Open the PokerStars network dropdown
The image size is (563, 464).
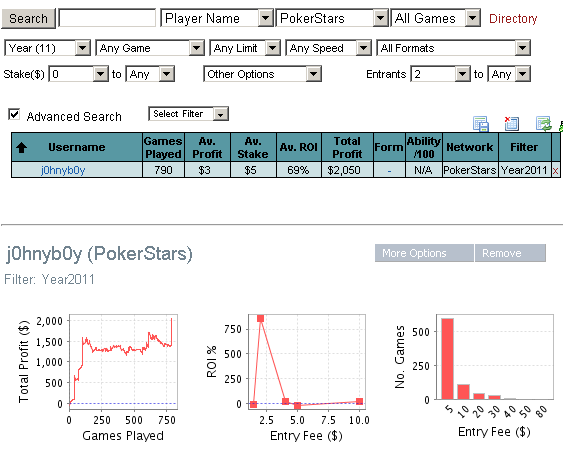pos(332,18)
